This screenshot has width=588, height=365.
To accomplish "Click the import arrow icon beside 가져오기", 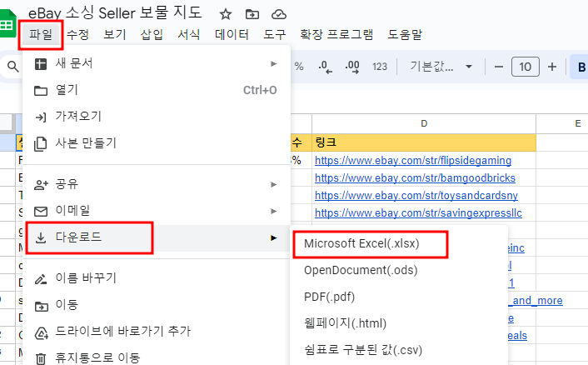I will pos(41,117).
